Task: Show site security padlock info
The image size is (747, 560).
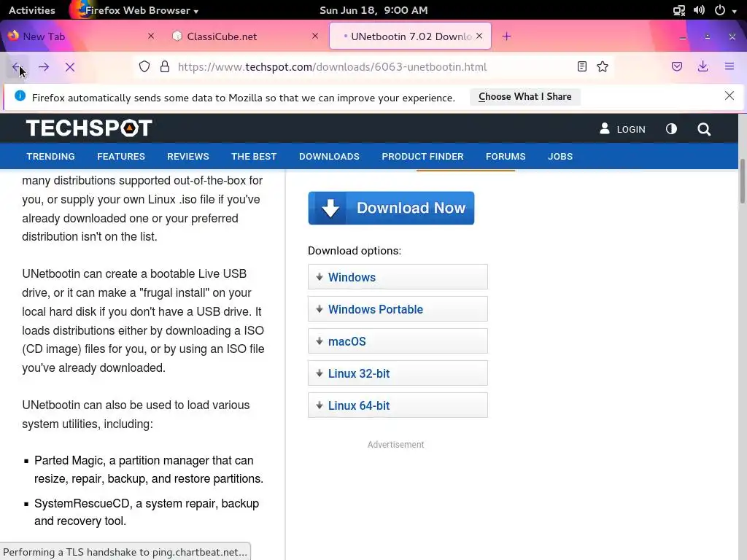Action: pyautogui.click(x=165, y=66)
